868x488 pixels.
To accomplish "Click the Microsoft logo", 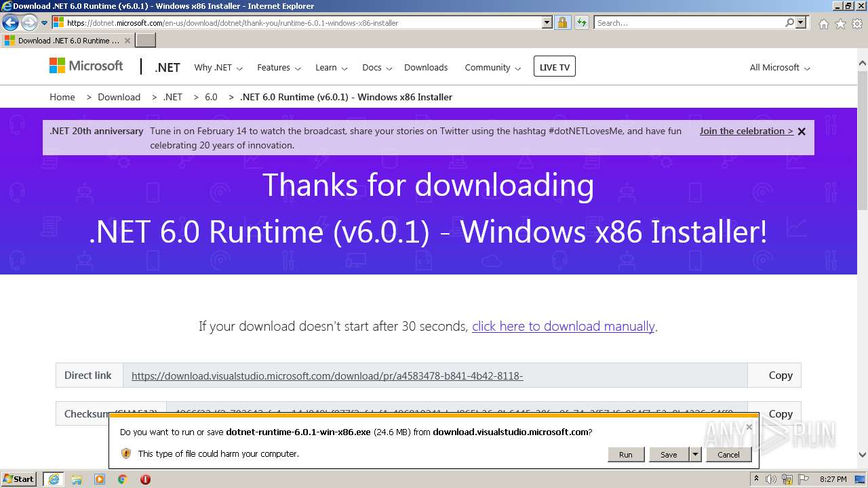I will pyautogui.click(x=86, y=66).
